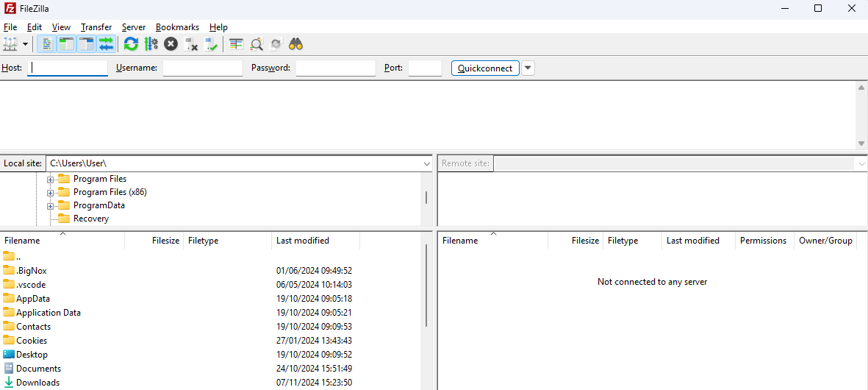Toggle transfer queue display
The height and width of the screenshot is (390, 868).
click(x=107, y=44)
